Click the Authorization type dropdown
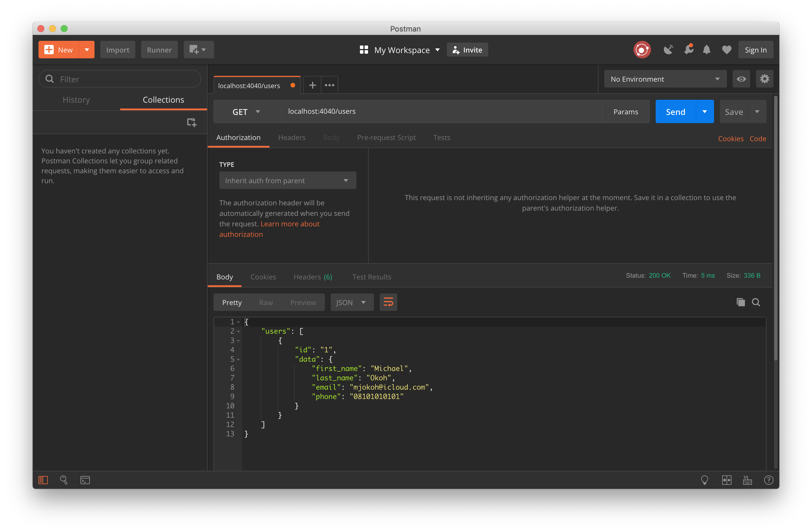Viewport: 812px width, 532px height. coord(287,181)
